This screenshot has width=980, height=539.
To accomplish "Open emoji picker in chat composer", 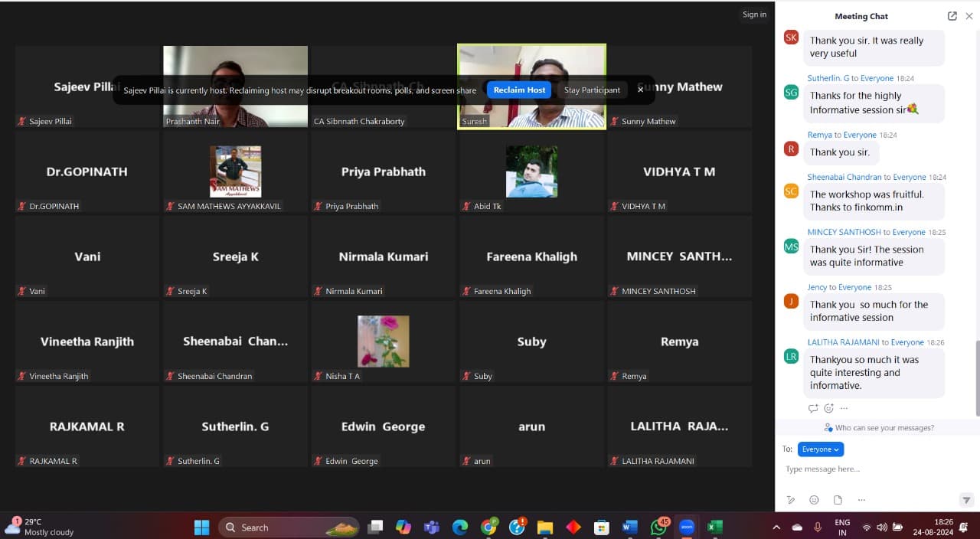I will pyautogui.click(x=814, y=500).
